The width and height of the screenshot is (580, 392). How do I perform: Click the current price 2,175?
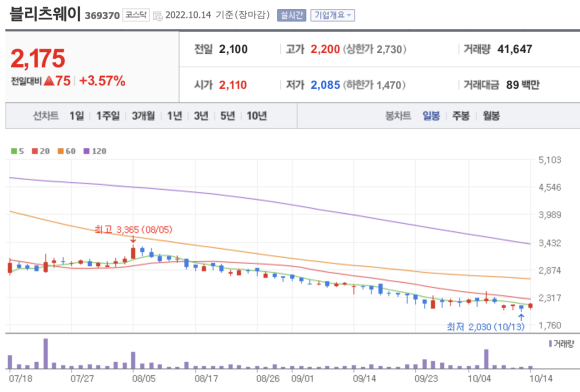pos(38,58)
